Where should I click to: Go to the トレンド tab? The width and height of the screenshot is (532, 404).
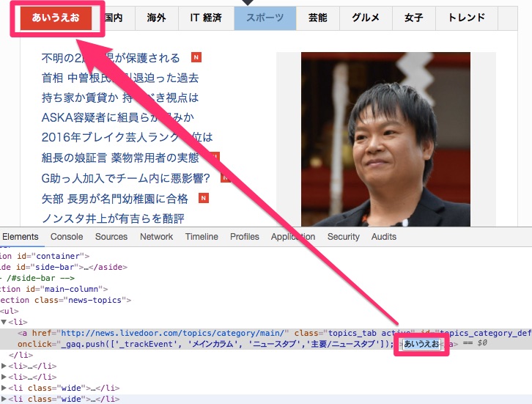coord(466,18)
